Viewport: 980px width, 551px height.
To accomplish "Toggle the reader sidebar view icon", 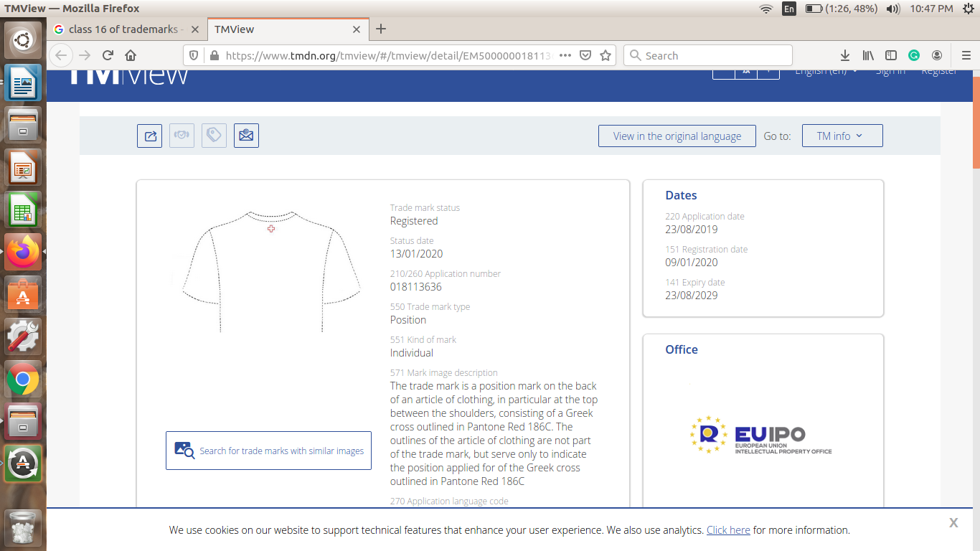I will click(x=891, y=55).
